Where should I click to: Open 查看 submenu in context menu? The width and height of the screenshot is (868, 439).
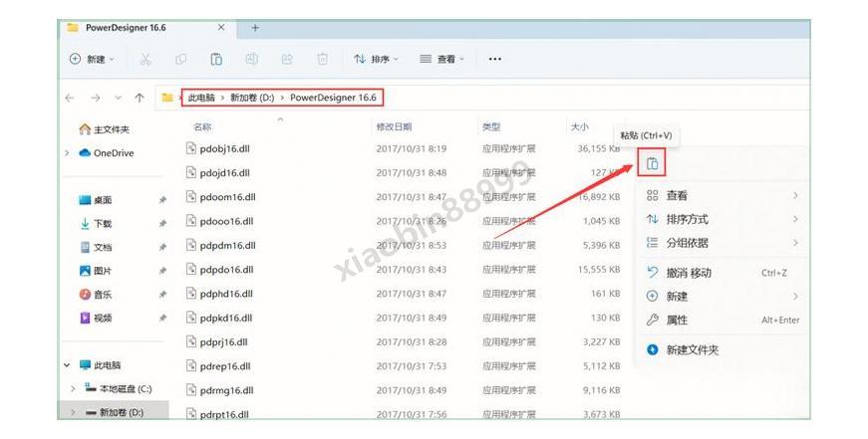click(723, 196)
